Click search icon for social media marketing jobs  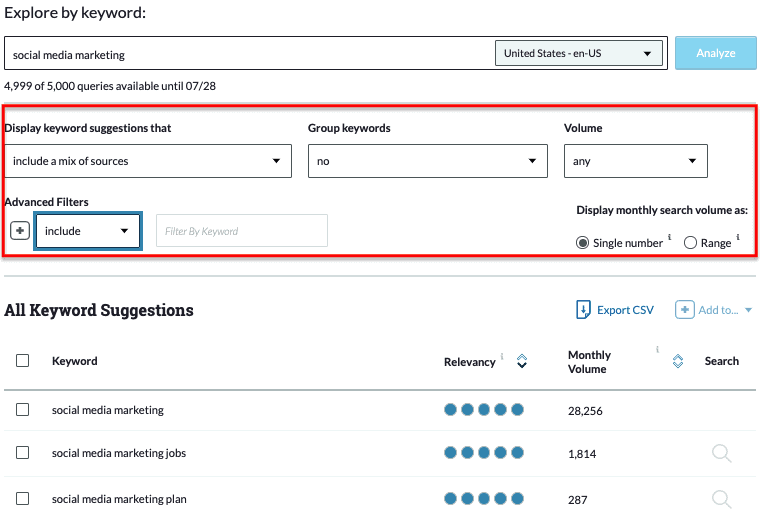pos(721,453)
